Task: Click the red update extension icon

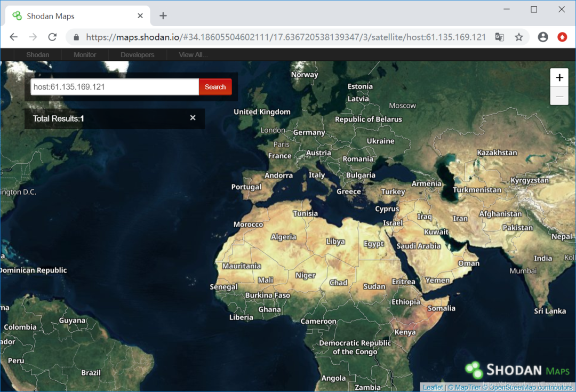Action: (x=562, y=37)
